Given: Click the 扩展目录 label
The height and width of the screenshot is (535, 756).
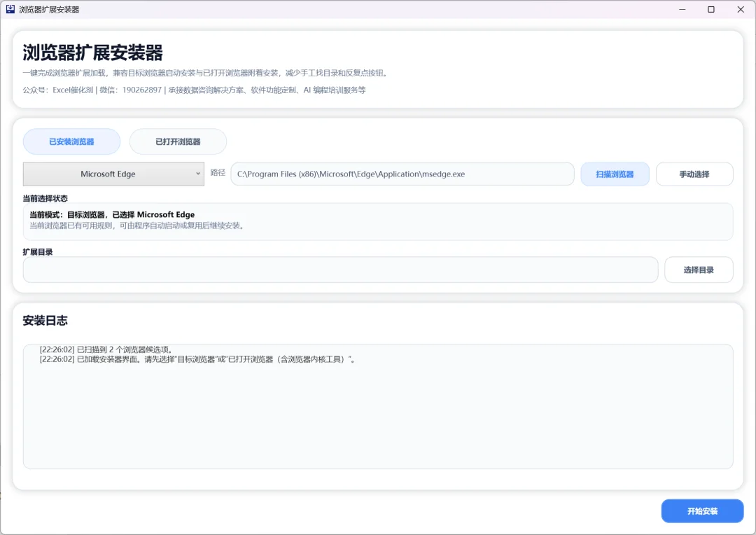Looking at the screenshot, I should click(38, 252).
